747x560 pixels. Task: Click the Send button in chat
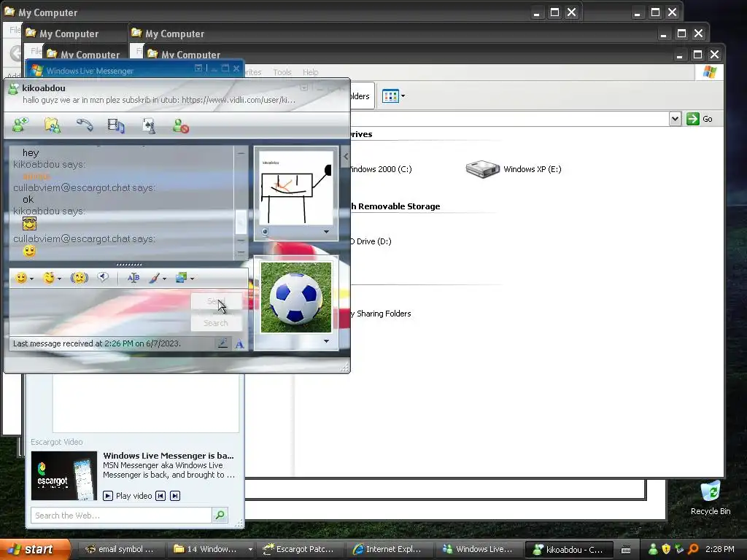[216, 301]
